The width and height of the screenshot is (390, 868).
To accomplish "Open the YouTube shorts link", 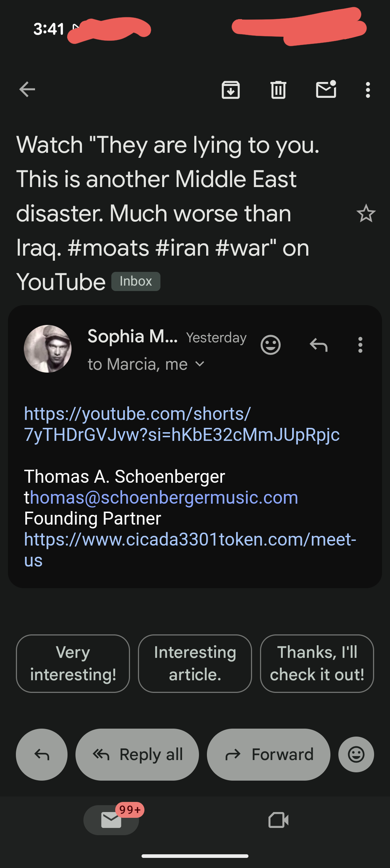I will (x=181, y=424).
